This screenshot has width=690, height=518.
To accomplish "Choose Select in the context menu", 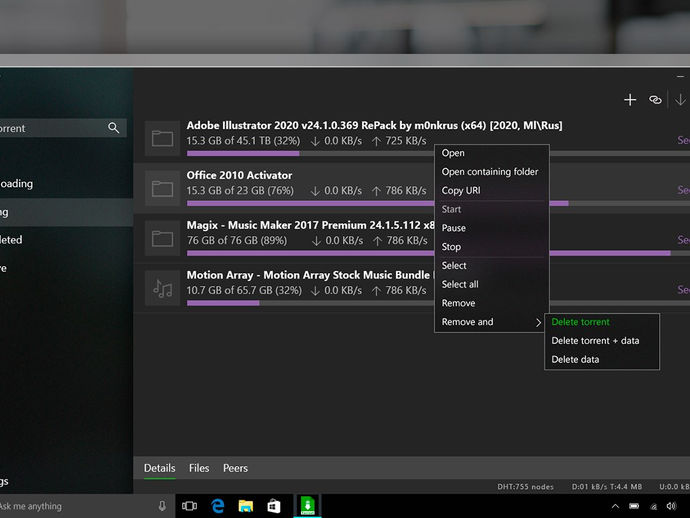I will [492, 265].
